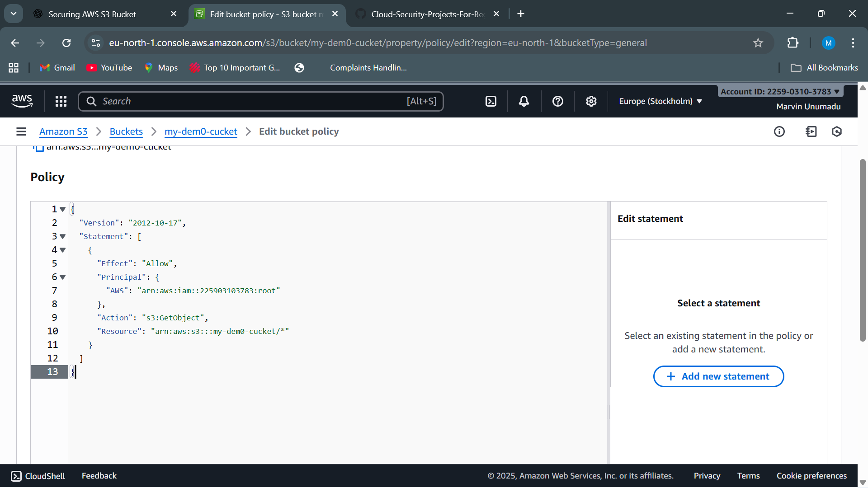Collapse the Statement array fold on line 3

(x=63, y=236)
